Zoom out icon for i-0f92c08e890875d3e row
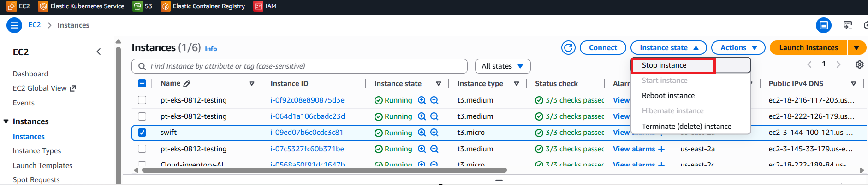 pos(434,100)
